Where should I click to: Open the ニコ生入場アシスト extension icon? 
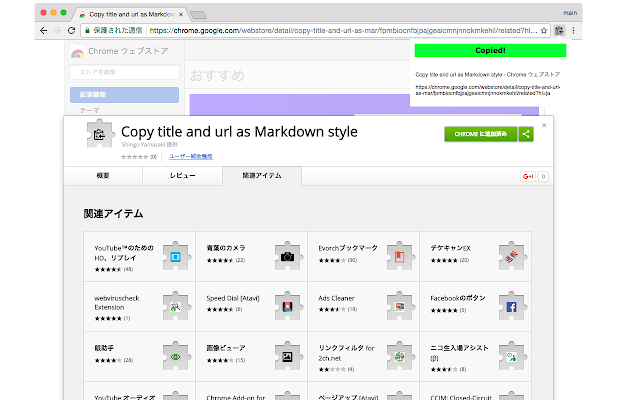point(511,357)
